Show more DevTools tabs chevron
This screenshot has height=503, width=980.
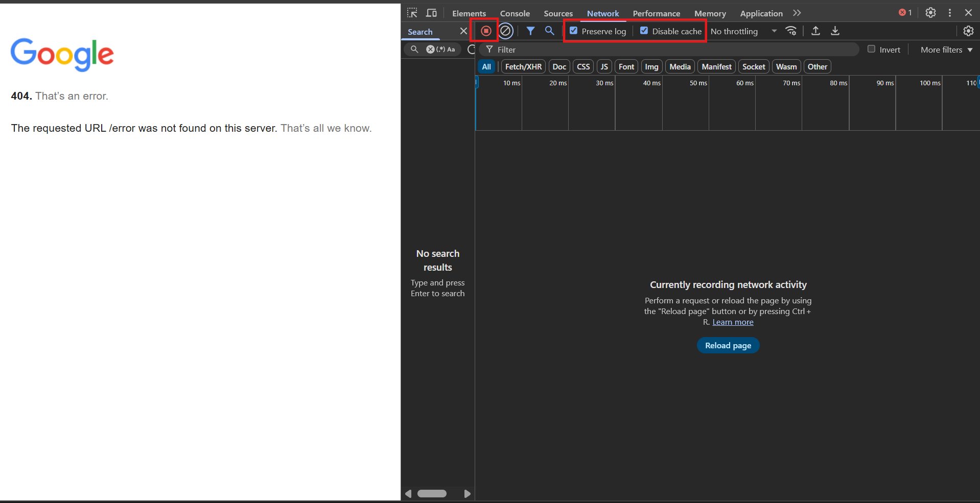click(797, 13)
